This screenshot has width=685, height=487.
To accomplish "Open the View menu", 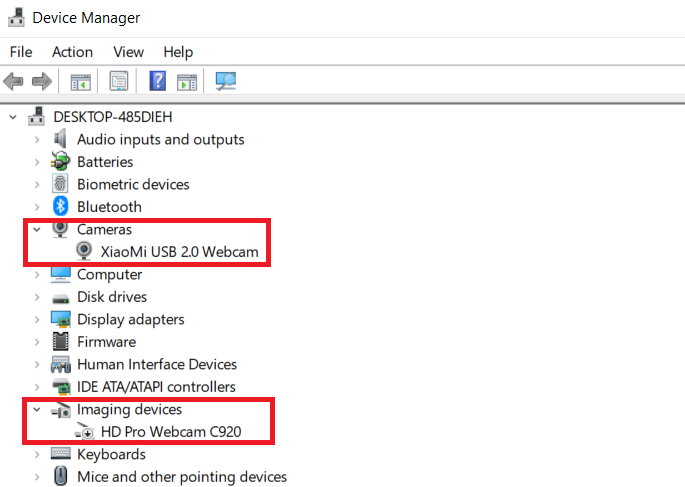I will tap(128, 52).
